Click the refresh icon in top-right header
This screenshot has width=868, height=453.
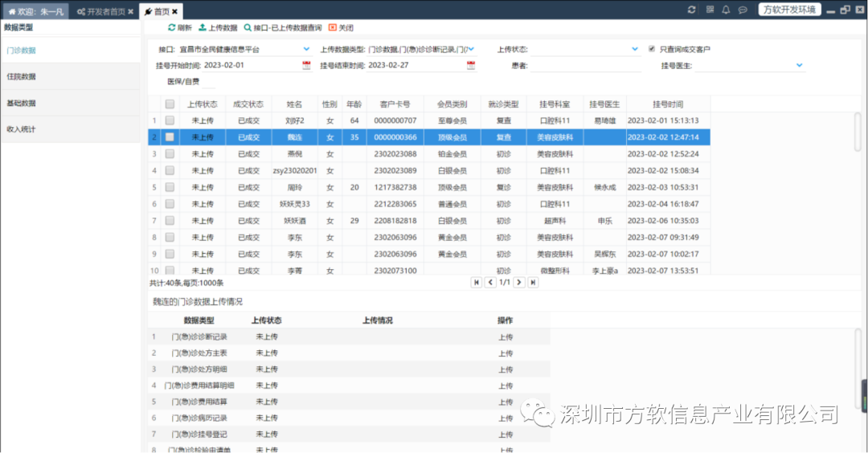(691, 10)
